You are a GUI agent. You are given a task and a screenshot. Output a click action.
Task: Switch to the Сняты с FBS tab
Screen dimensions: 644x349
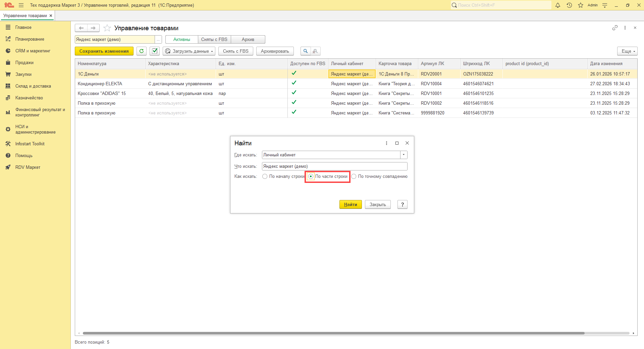pos(214,40)
